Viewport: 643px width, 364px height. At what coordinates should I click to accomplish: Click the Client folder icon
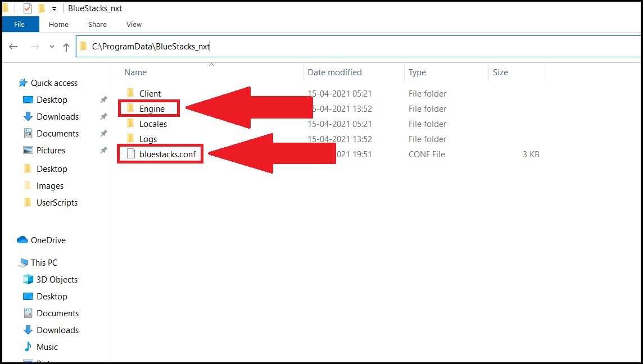tap(130, 93)
